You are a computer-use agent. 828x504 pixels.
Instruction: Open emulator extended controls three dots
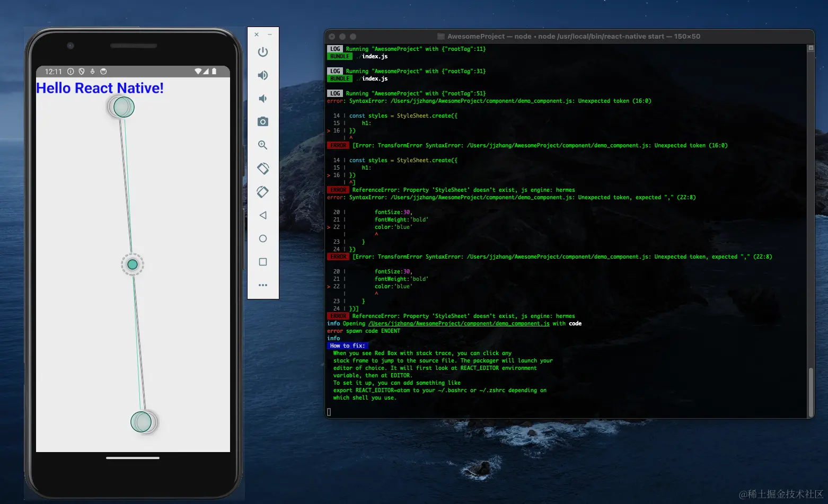263,285
